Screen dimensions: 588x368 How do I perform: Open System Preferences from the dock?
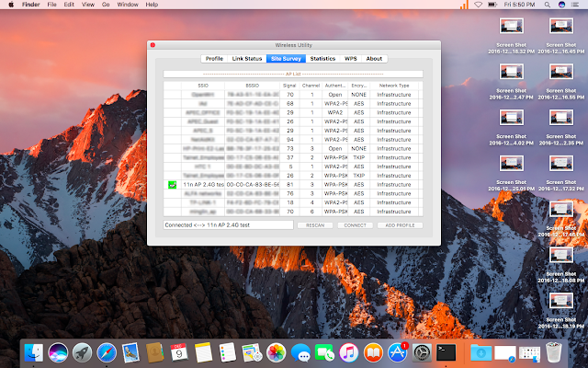tap(422, 351)
